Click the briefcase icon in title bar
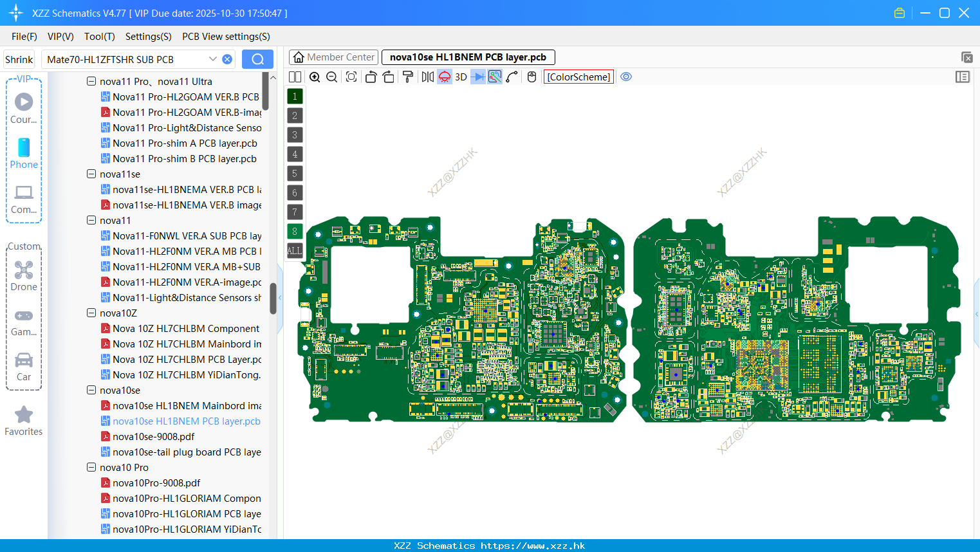 click(900, 13)
